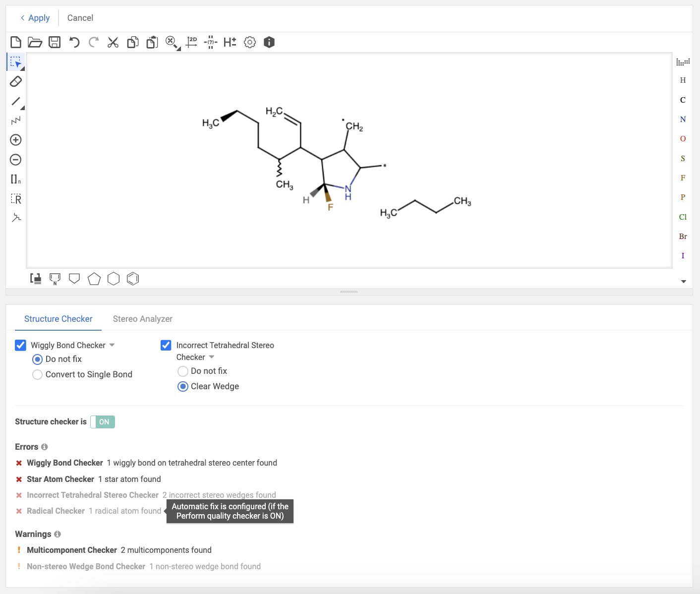Open the settings gear icon

tap(250, 42)
